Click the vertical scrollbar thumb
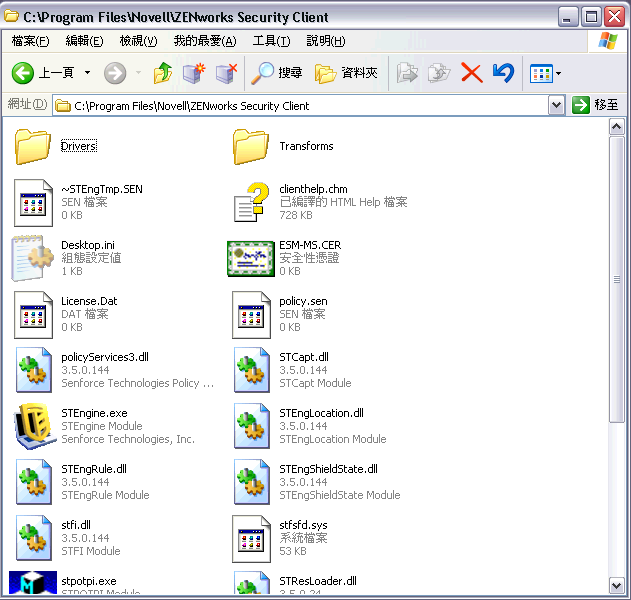 point(617,279)
